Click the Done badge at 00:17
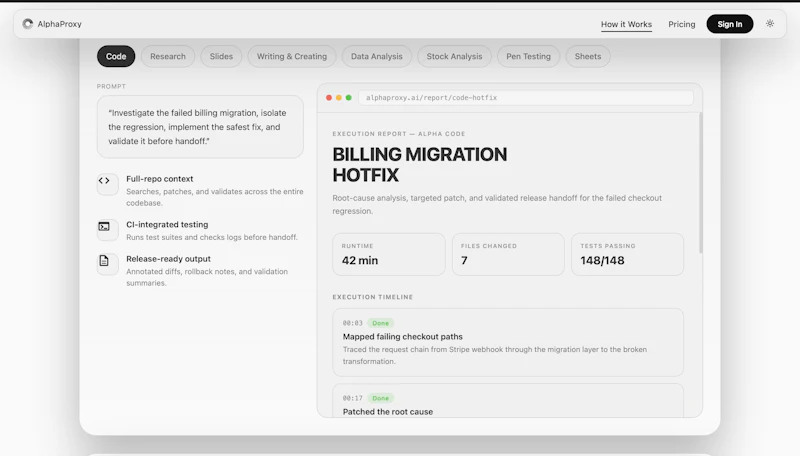The image size is (800, 456). click(x=381, y=398)
